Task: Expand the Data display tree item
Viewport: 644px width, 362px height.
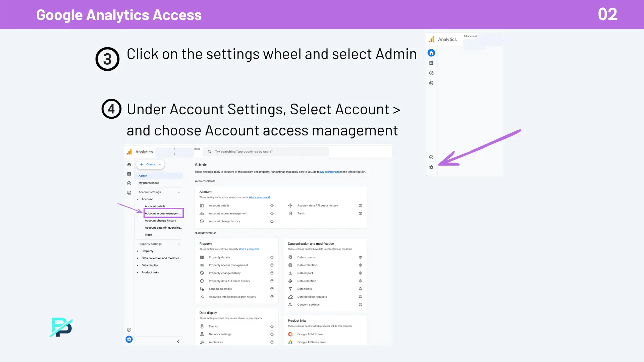Action: pos(138,265)
